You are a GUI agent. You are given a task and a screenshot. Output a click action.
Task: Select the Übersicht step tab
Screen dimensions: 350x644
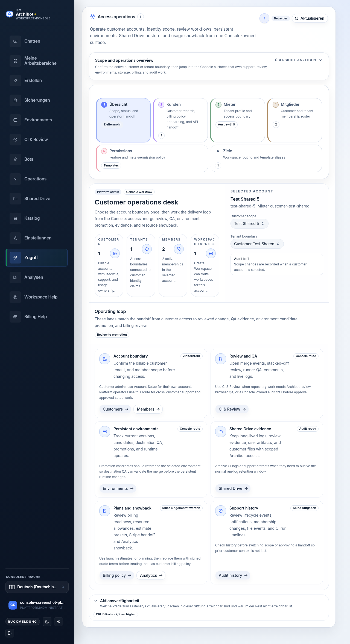[x=123, y=120]
